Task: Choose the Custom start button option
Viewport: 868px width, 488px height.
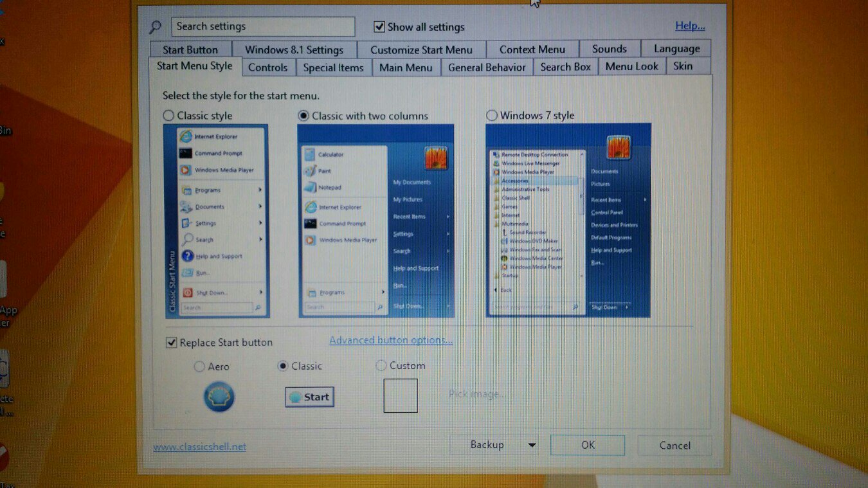Action: (x=381, y=365)
